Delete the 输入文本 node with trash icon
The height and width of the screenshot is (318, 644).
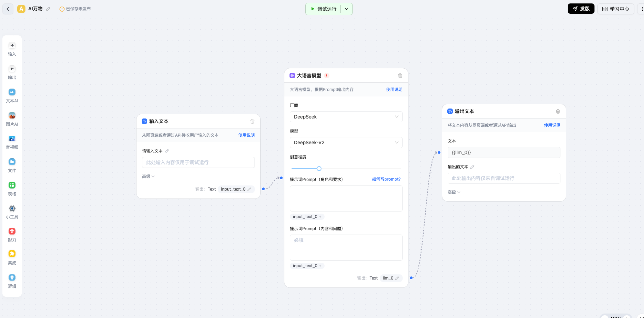tap(252, 121)
